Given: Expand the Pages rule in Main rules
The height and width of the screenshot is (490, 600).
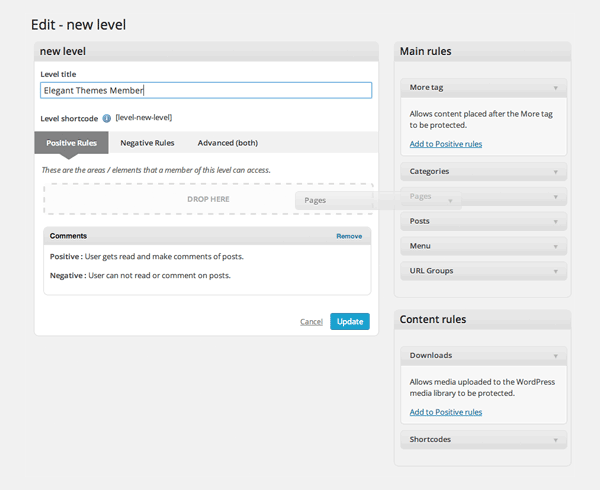Looking at the screenshot, I should click(x=556, y=197).
